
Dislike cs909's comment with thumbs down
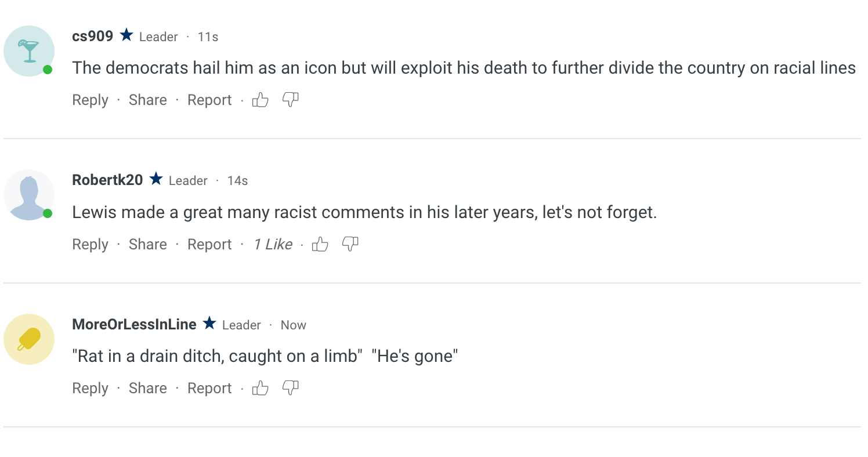(290, 100)
